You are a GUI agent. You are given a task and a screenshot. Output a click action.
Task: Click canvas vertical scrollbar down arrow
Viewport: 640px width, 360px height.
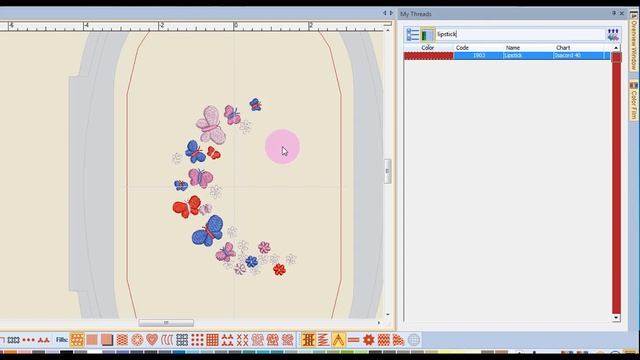coord(388,315)
